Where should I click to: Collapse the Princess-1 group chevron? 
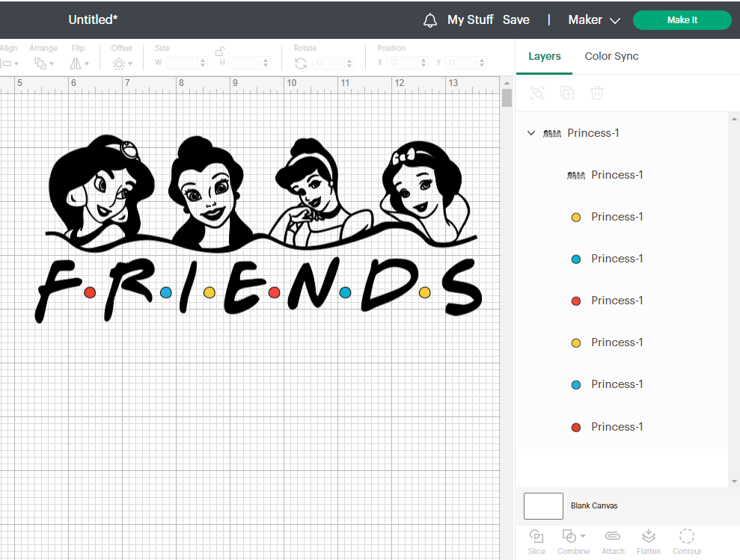531,133
